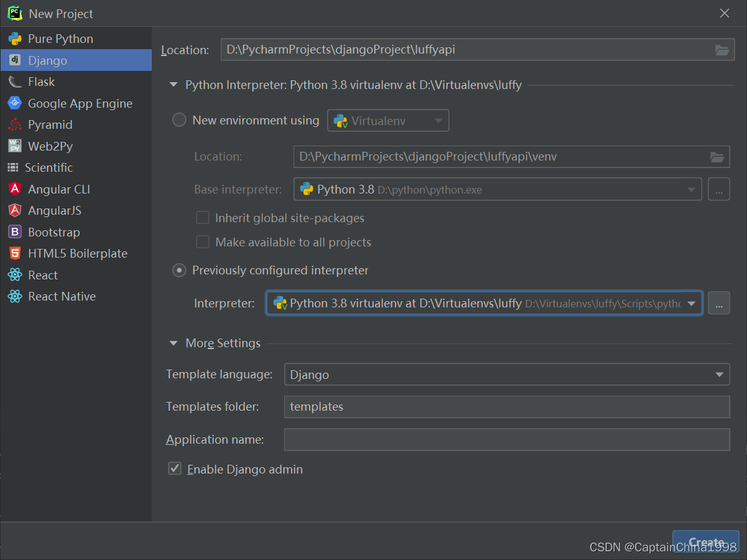Select Previously configured interpreter radio button
Image resolution: width=747 pixels, height=560 pixels.
tap(179, 270)
